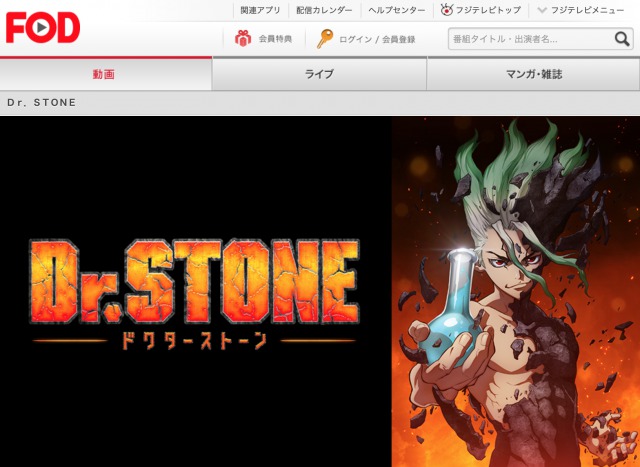Viewport: 640px width, 467px height.
Task: Switch to the ライブ tab
Action: coord(319,74)
